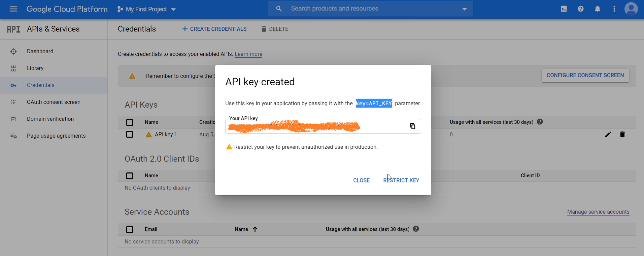The image size is (644, 256).
Task: Activate Cloud Shell icon
Action: (x=564, y=9)
